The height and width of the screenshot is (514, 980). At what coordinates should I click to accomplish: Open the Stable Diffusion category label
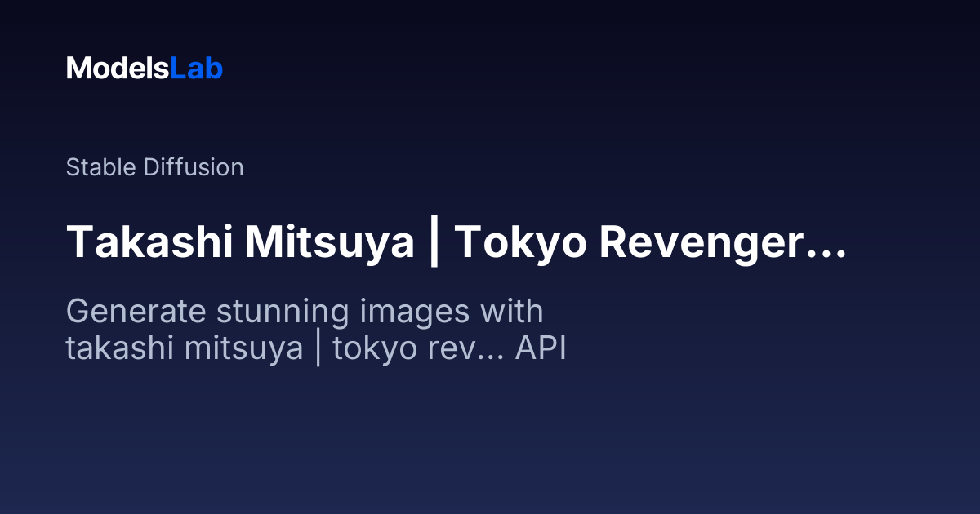coord(154,168)
